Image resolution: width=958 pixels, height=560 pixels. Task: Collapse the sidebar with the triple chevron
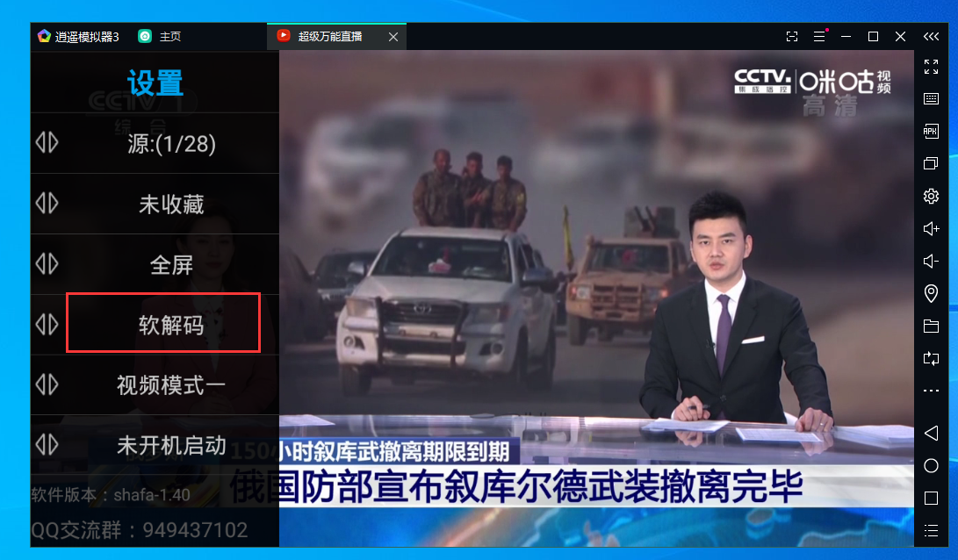[x=931, y=37]
